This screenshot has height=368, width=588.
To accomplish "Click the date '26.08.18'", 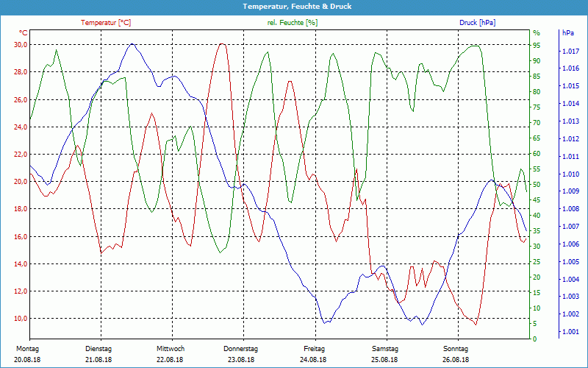I will click(456, 360).
